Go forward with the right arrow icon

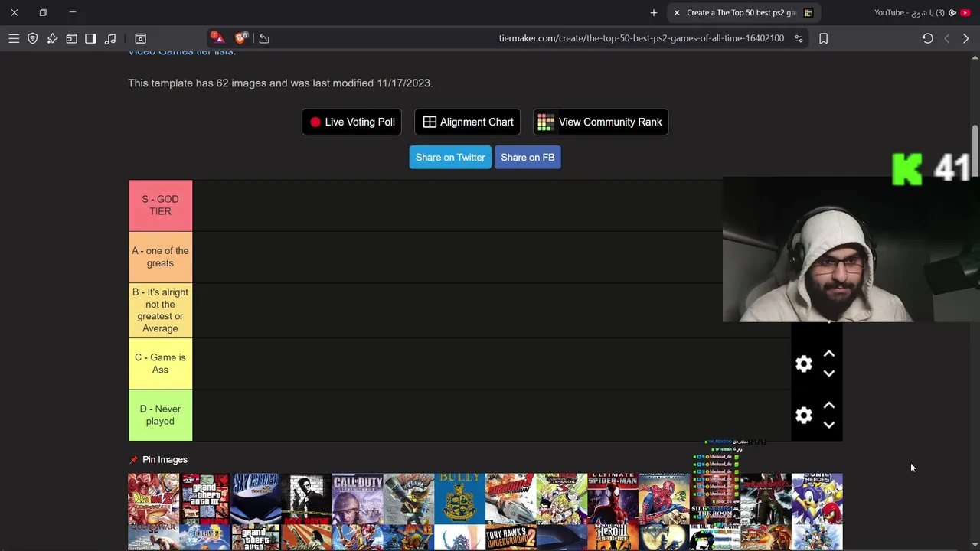click(965, 38)
